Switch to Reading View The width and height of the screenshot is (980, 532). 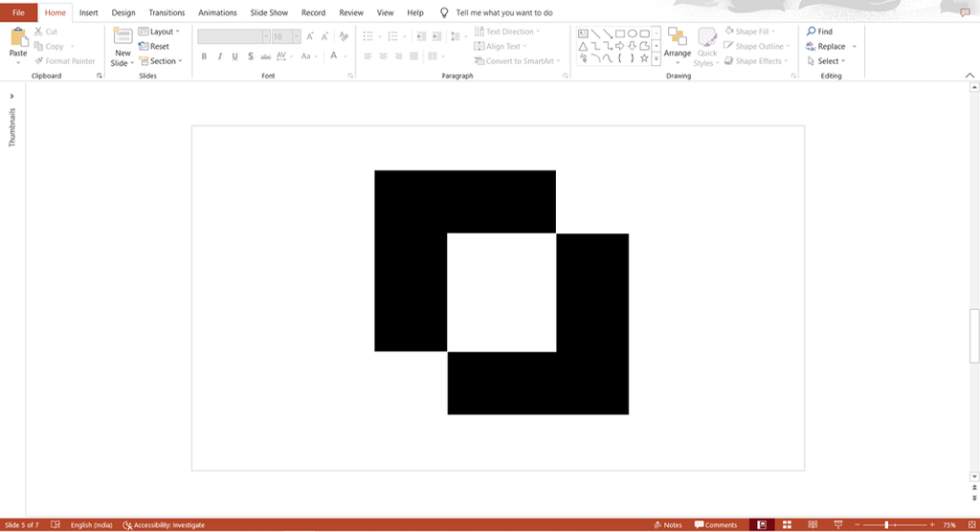click(813, 525)
